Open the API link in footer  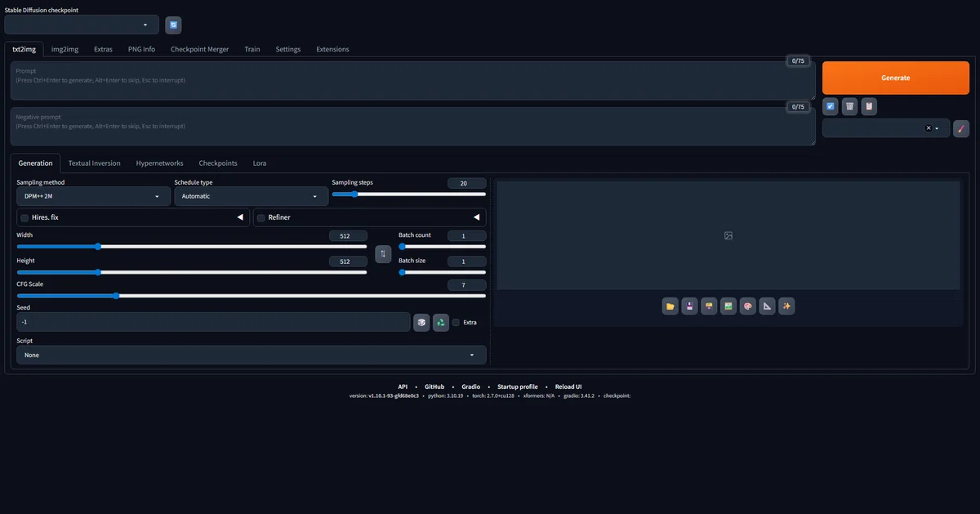coord(403,387)
